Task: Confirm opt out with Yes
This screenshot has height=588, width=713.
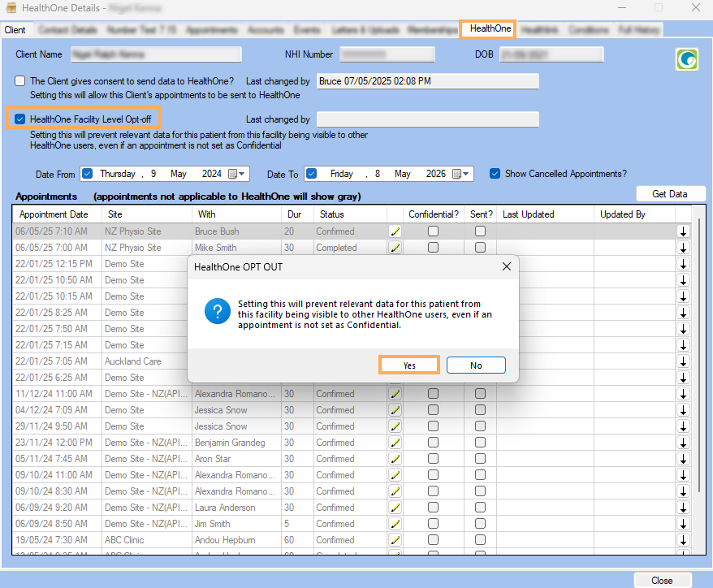Action: (x=409, y=365)
